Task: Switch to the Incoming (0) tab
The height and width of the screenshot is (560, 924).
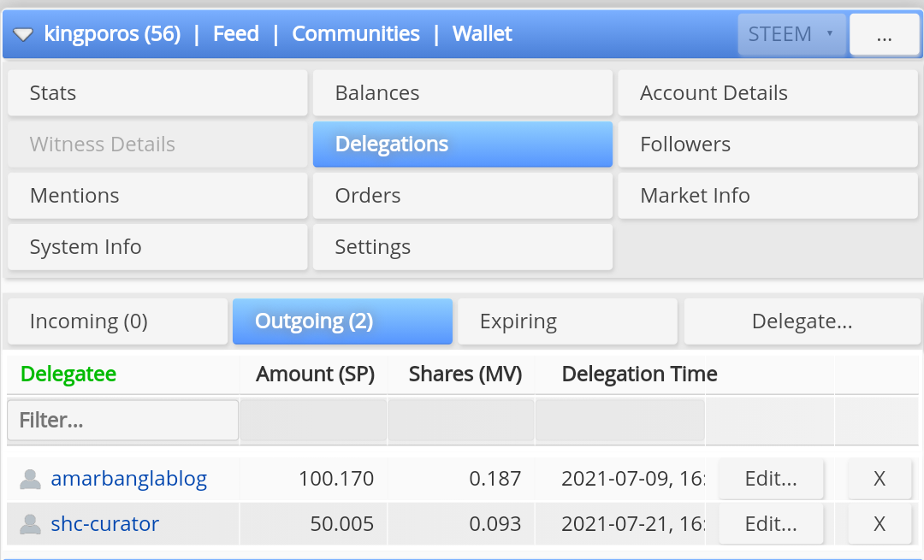Action: click(118, 321)
